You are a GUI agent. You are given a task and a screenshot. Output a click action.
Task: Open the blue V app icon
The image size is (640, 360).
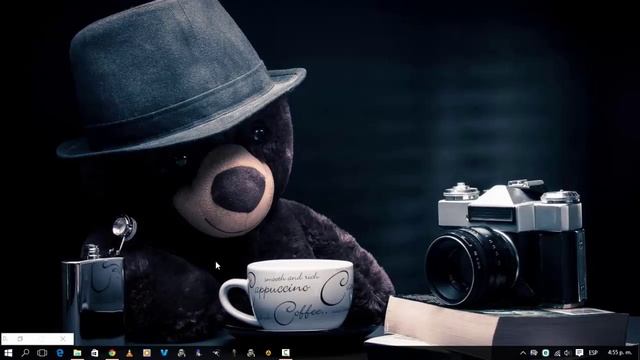click(x=164, y=353)
